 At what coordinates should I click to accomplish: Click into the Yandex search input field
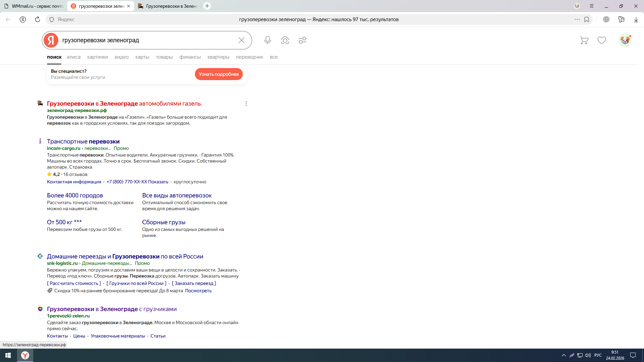[148, 40]
